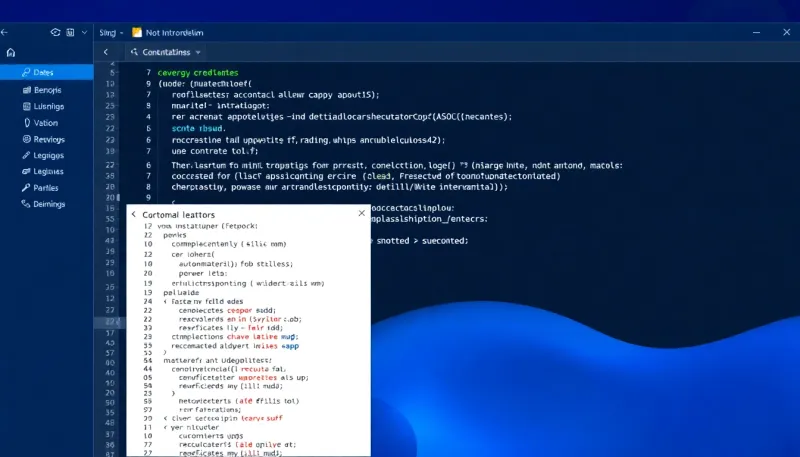
Task: Select the Vation sidebar icon
Action: [x=27, y=122]
